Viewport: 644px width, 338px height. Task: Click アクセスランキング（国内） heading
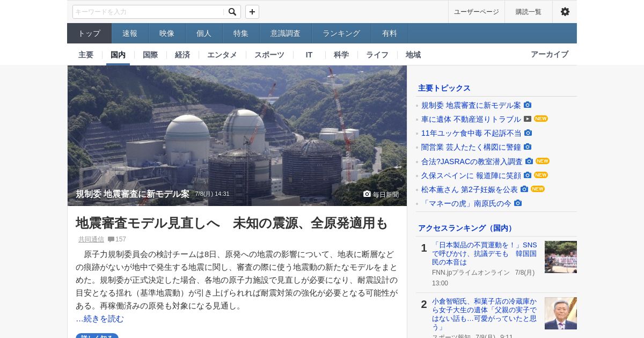click(x=467, y=228)
